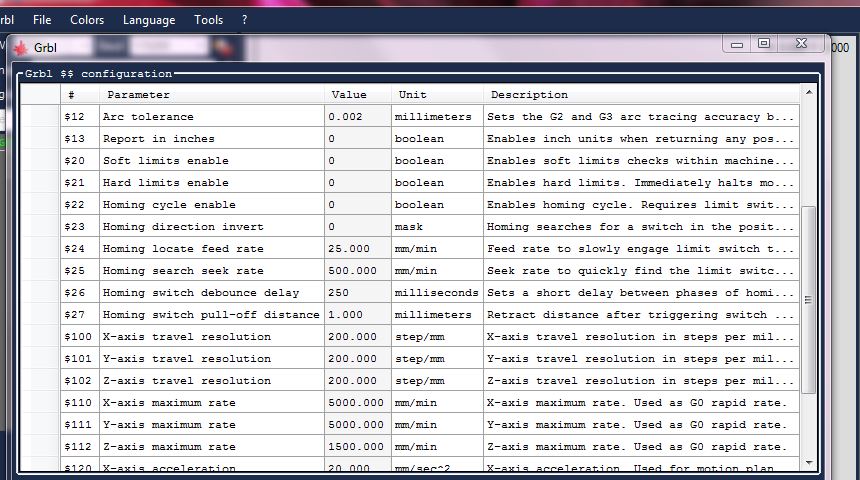Select the $13 row number cell
The image size is (860, 480).
[80, 139]
